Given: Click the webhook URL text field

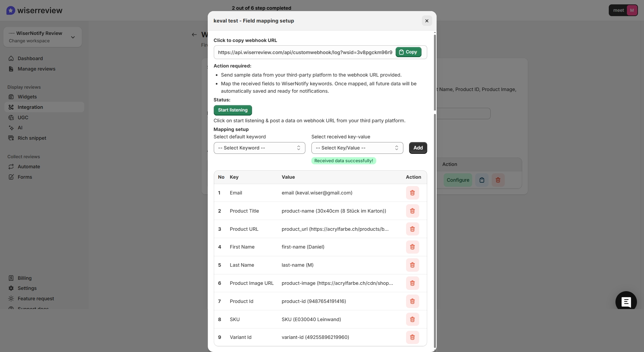Looking at the screenshot, I should click(x=305, y=52).
